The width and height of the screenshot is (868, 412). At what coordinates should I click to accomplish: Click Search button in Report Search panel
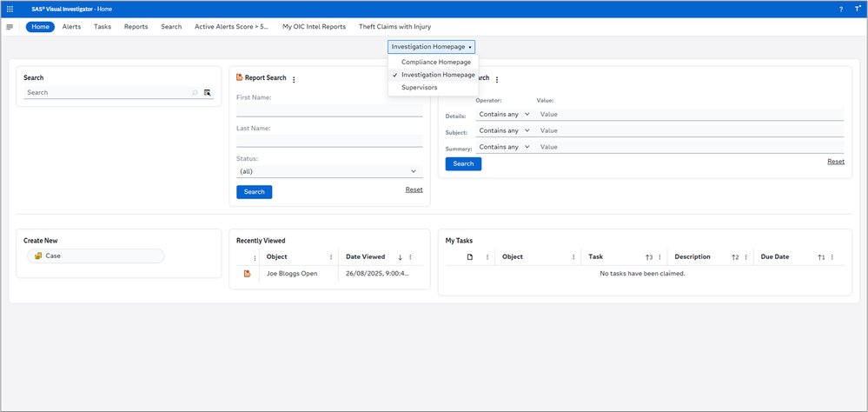pos(254,192)
